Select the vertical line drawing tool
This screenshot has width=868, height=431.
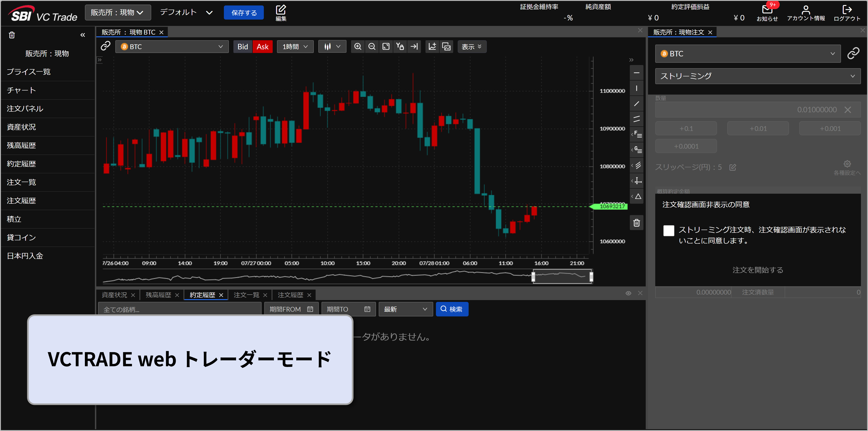637,88
